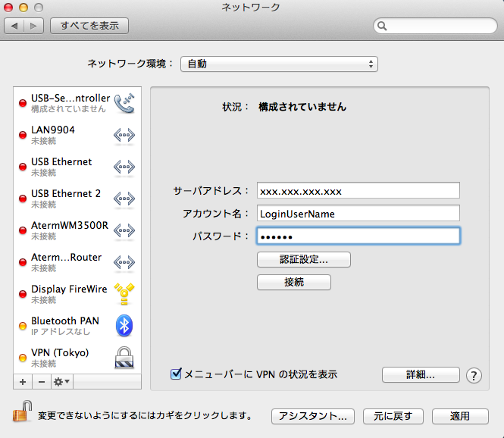The width and height of the screenshot is (504, 438).
Task: Click the 接続 button
Action: click(x=294, y=282)
